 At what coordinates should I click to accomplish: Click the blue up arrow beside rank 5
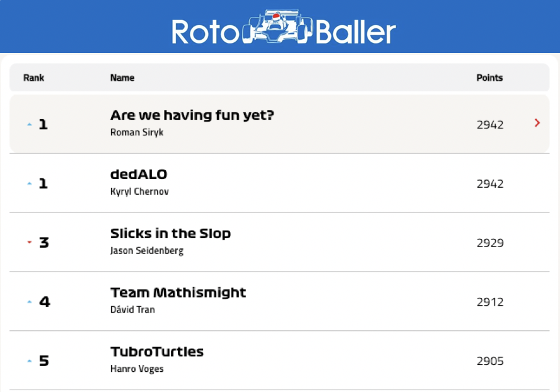click(30, 361)
